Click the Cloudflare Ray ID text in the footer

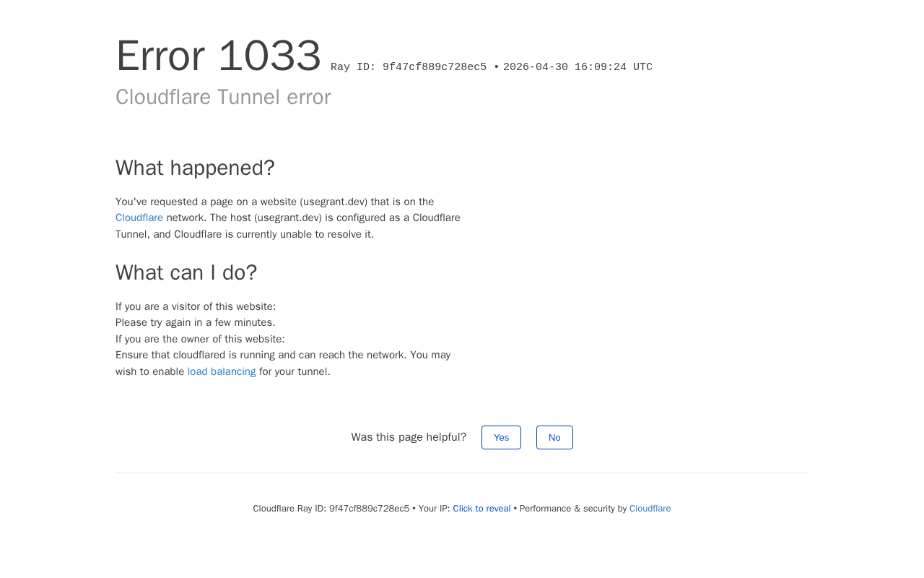(331, 509)
